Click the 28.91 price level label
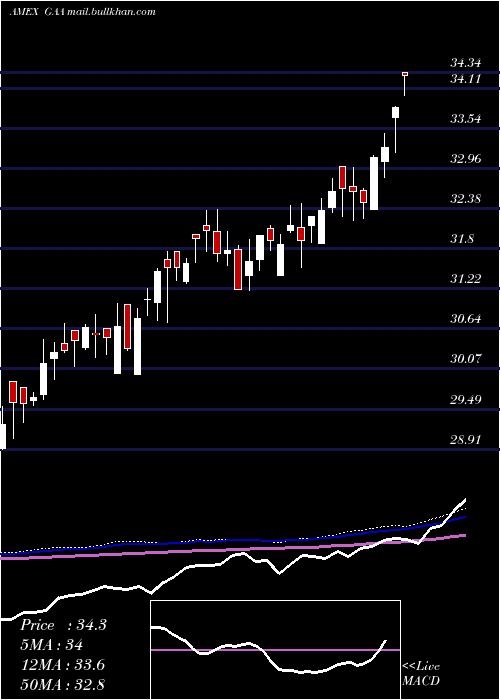 [x=466, y=440]
